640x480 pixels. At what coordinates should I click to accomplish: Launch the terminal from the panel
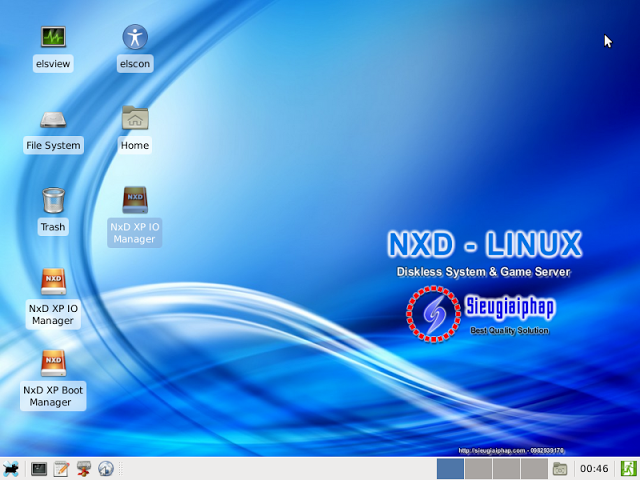point(39,469)
